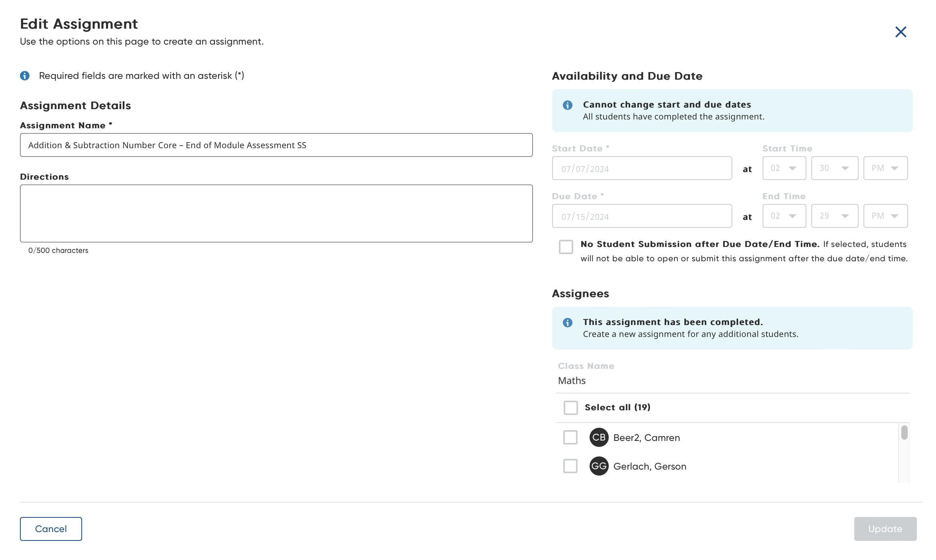
Task: Select the checkbox for Beer2, Camren
Action: click(570, 437)
